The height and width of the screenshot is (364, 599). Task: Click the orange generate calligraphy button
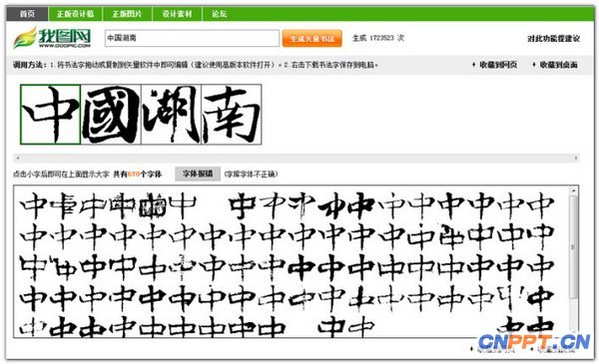[x=312, y=39]
